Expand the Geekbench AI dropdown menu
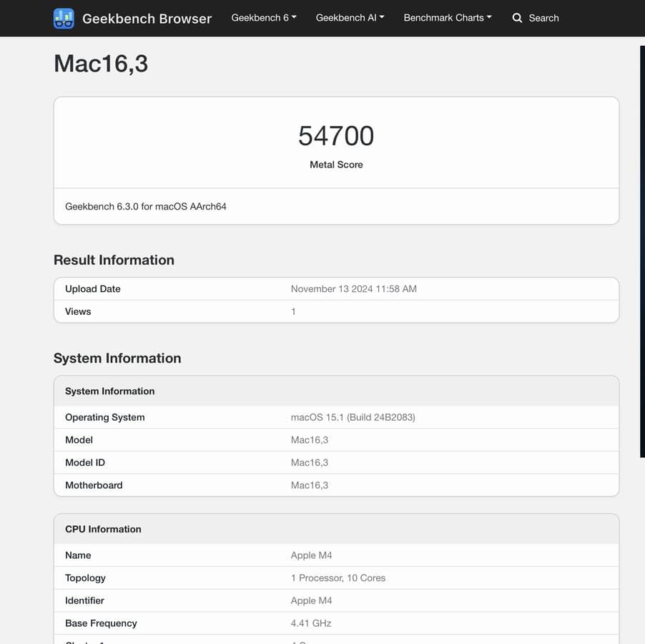645x644 pixels. tap(350, 18)
